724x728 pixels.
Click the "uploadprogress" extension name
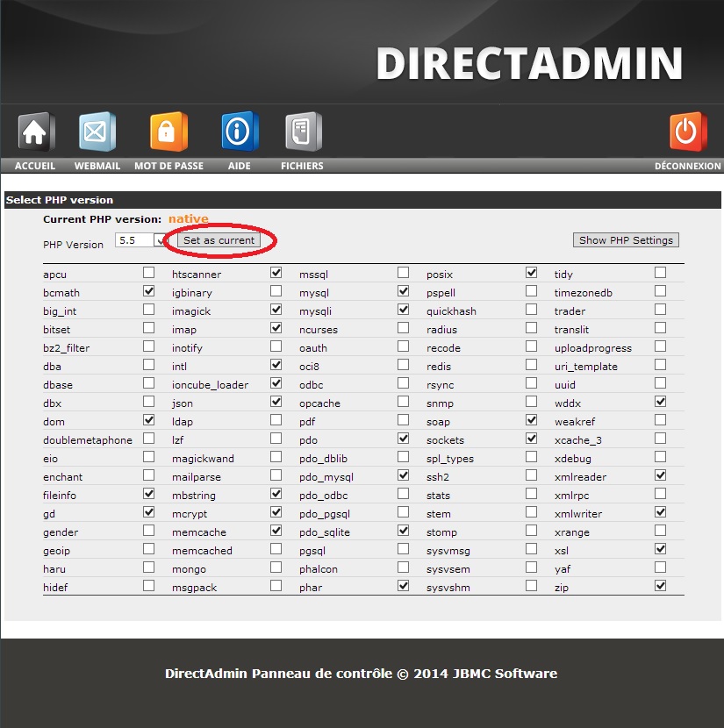(593, 348)
